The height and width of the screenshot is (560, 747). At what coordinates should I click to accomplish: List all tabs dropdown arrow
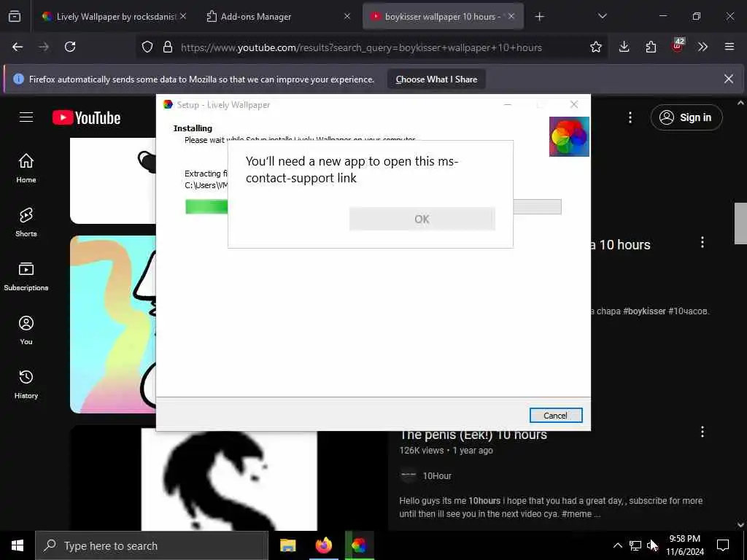pos(602,16)
